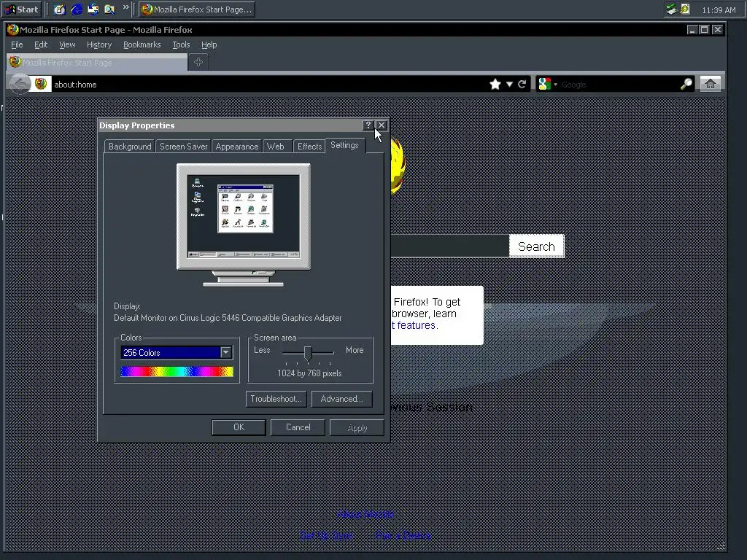Image resolution: width=747 pixels, height=560 pixels.
Task: Open the About Mozilla link
Action: tap(365, 514)
